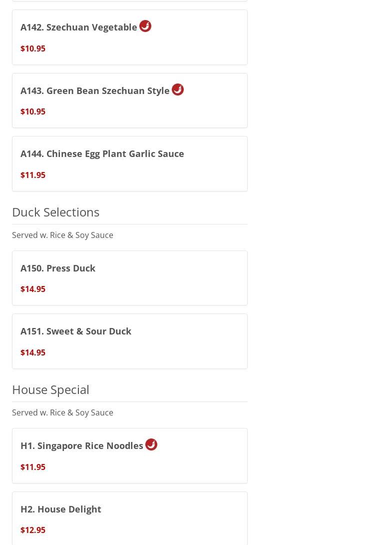Click $14.95 price under Press Duck

[x=33, y=289]
